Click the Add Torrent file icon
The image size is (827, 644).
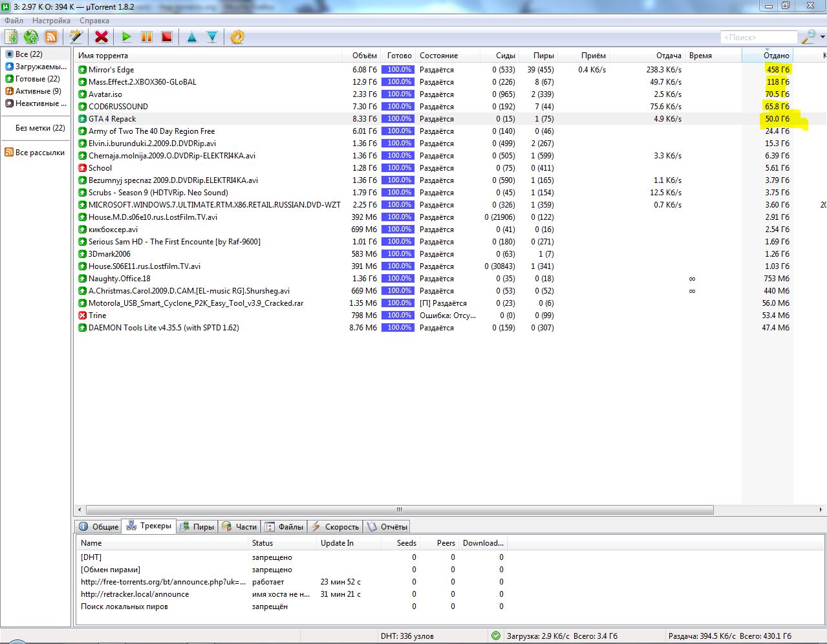(11, 37)
